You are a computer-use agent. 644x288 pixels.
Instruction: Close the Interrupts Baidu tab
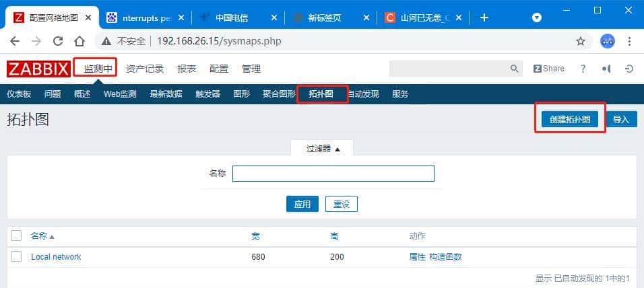181,17
